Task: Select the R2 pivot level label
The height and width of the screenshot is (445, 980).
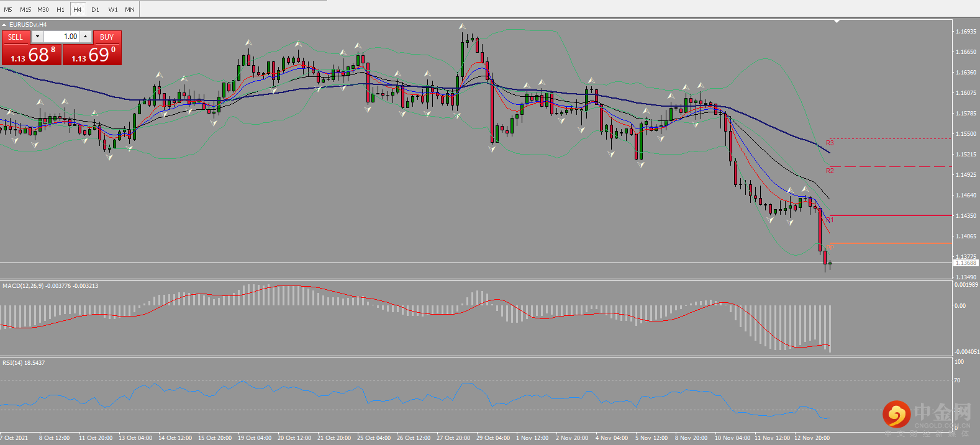Action: pos(830,171)
